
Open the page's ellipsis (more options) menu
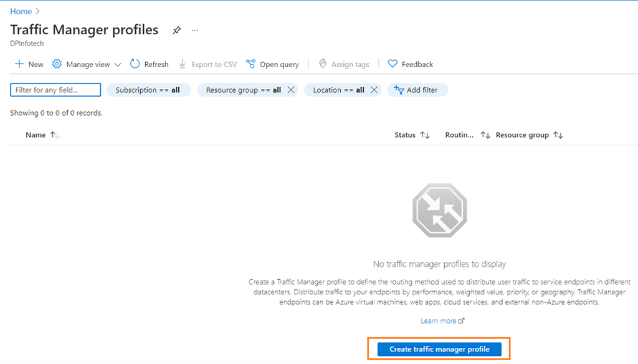(194, 30)
